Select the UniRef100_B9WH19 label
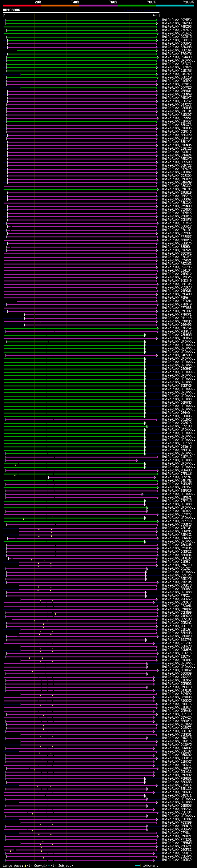This screenshot has height=868, width=197. (x=177, y=192)
